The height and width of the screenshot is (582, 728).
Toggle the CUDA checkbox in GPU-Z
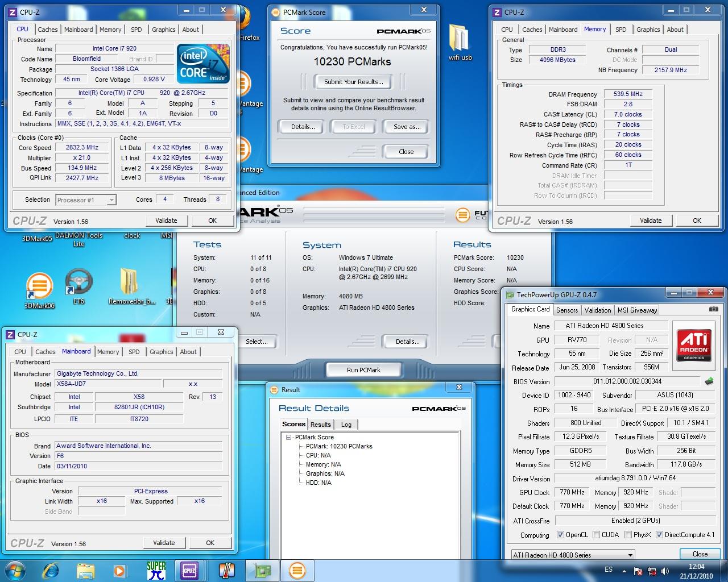pyautogui.click(x=596, y=535)
